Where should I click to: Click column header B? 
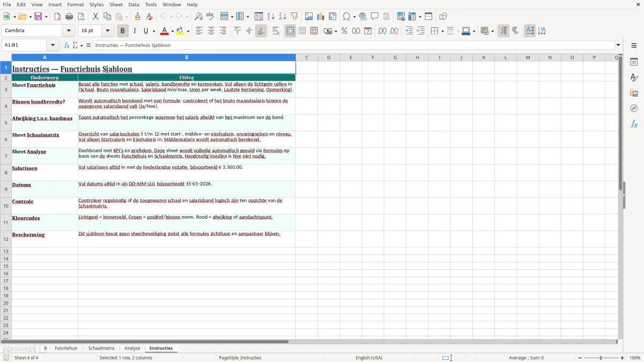tap(187, 57)
